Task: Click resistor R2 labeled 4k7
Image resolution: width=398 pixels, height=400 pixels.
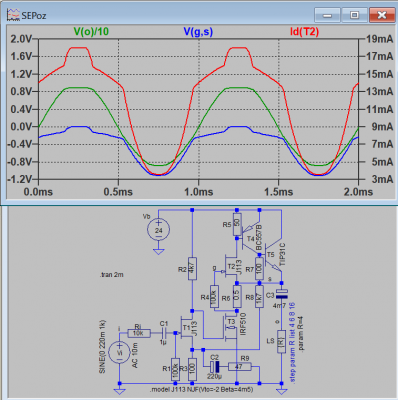Action: 192,269
